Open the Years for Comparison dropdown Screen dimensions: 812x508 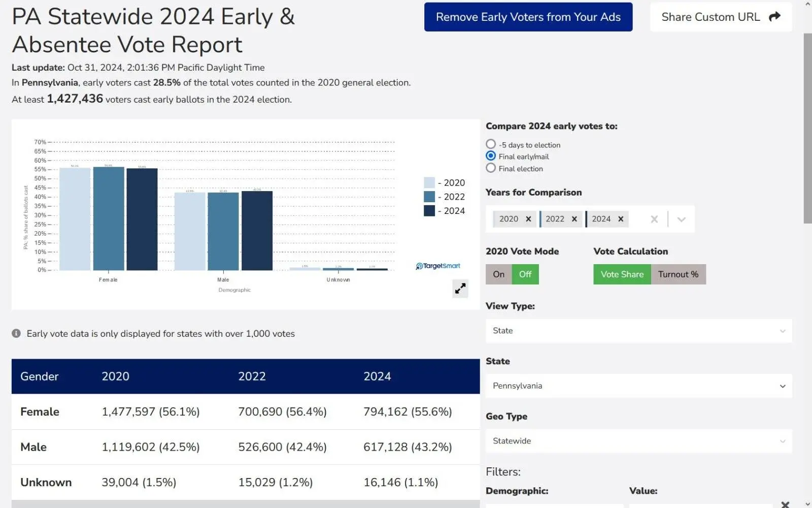pyautogui.click(x=682, y=219)
